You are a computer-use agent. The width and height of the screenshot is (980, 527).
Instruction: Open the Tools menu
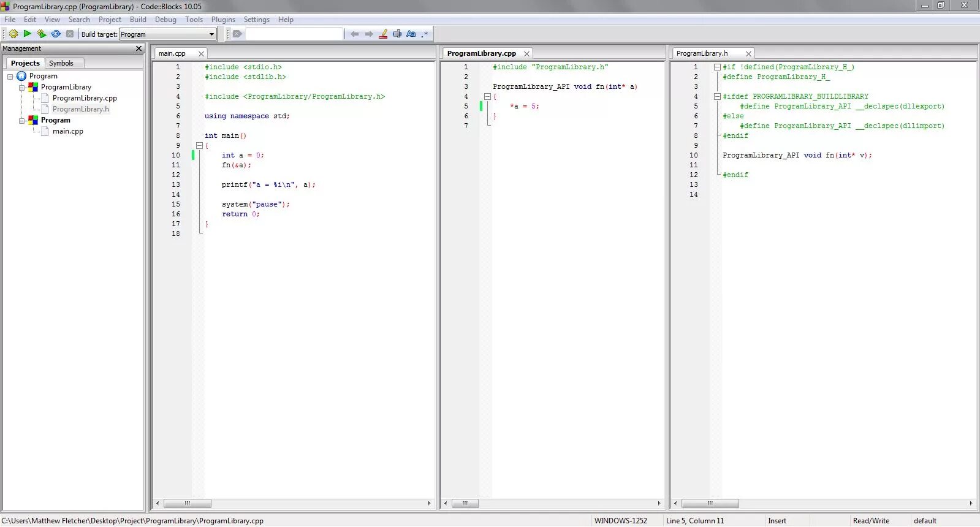(x=194, y=20)
